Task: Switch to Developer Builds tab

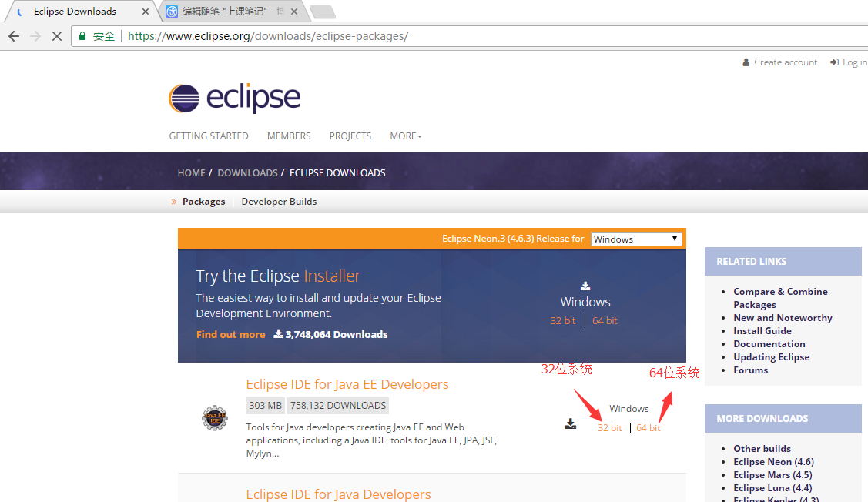Action: coord(279,202)
